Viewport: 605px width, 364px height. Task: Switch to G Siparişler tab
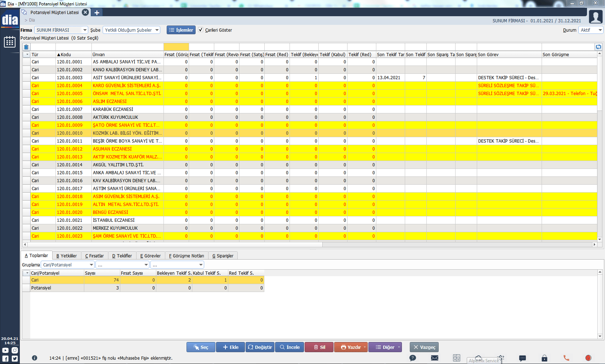(x=223, y=256)
